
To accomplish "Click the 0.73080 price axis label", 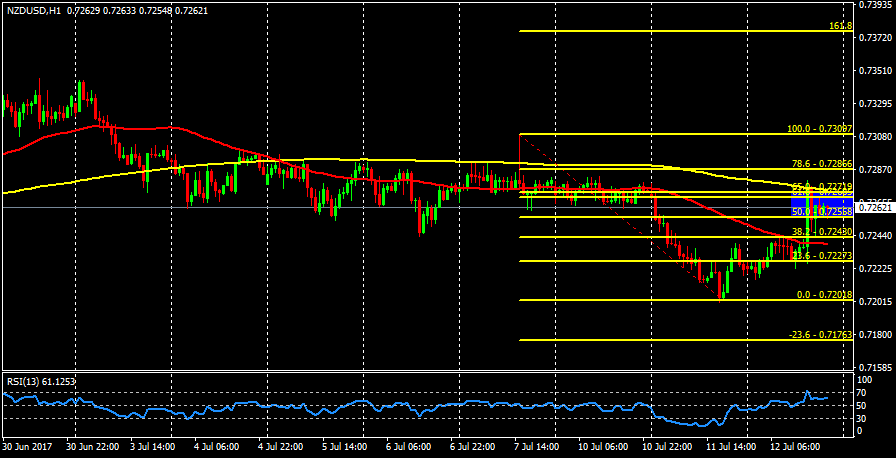I will pos(875,136).
